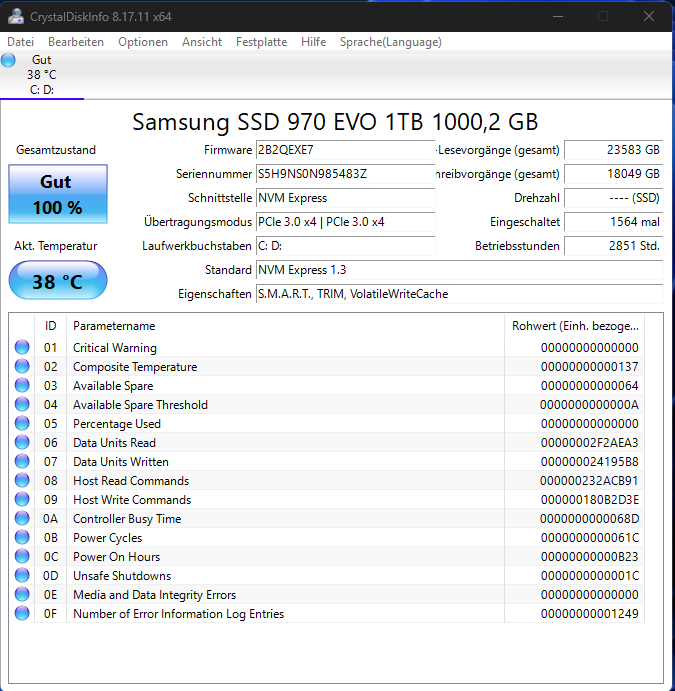
Task: Minimize the CrystalDiskInfo window
Action: coord(558,16)
